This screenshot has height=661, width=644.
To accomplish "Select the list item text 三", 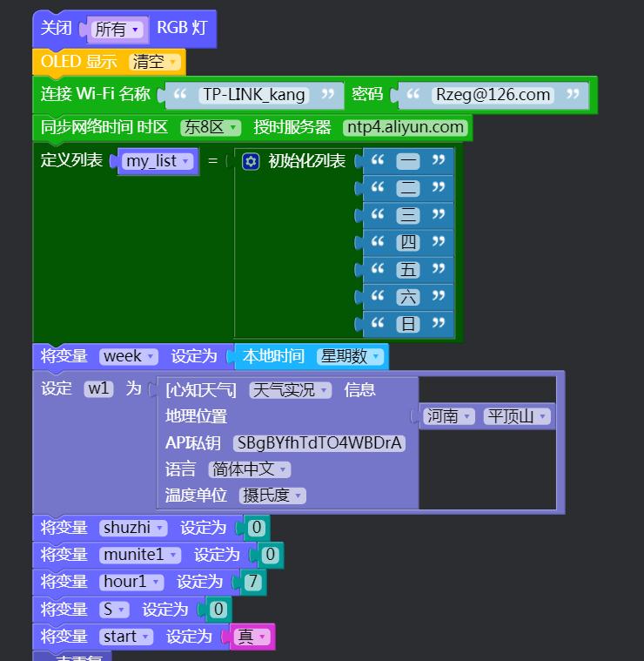I will pos(407,215).
